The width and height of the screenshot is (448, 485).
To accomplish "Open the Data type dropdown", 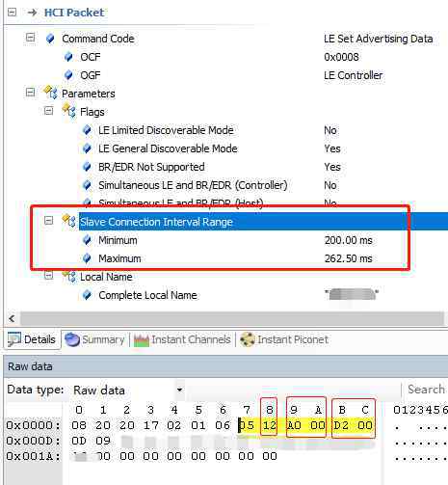I will pos(179,390).
